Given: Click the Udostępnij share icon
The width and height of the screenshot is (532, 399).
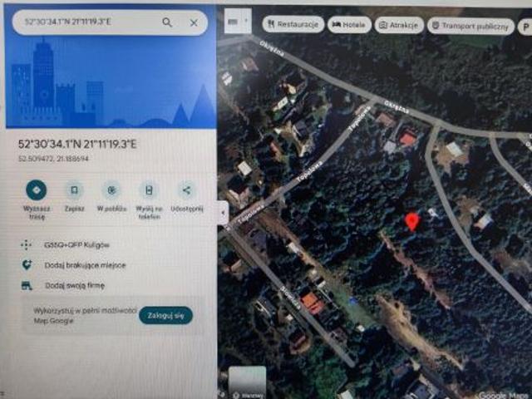Looking at the screenshot, I should (186, 190).
